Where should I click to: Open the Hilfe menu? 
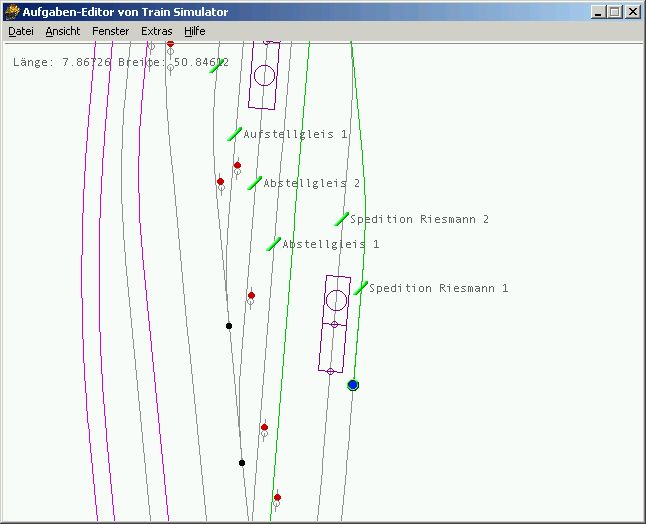[x=195, y=31]
